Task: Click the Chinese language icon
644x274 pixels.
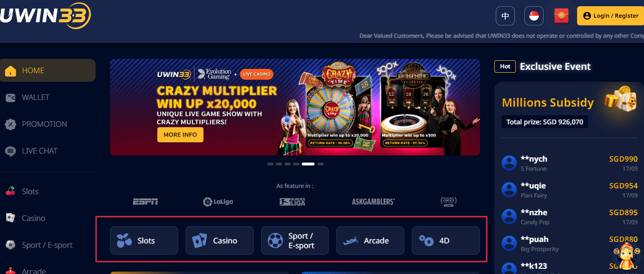Action: 505,16
